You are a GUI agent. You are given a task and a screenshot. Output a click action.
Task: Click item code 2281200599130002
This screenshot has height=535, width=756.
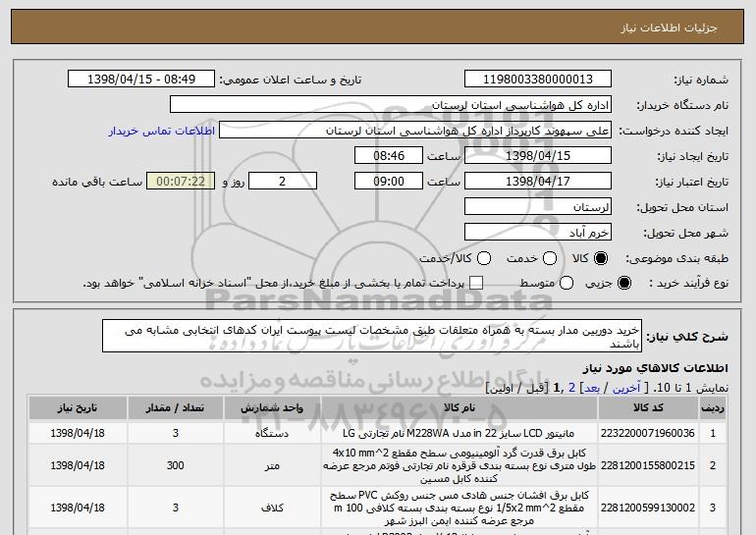648,508
